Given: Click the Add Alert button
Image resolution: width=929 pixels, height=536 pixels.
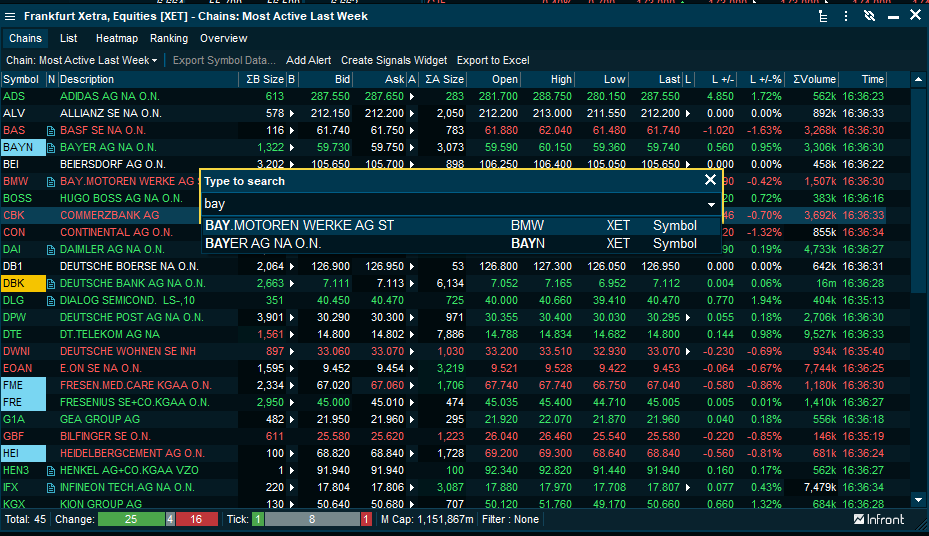Looking at the screenshot, I should coord(308,60).
